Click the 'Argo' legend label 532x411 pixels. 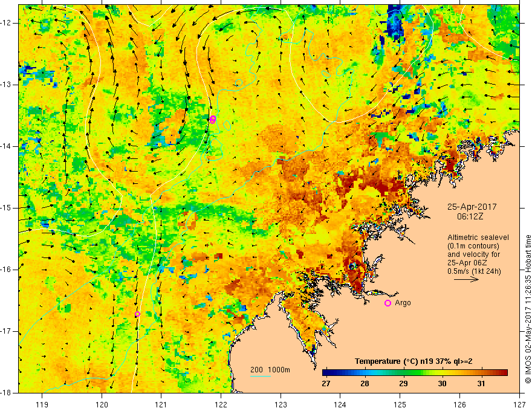point(403,303)
